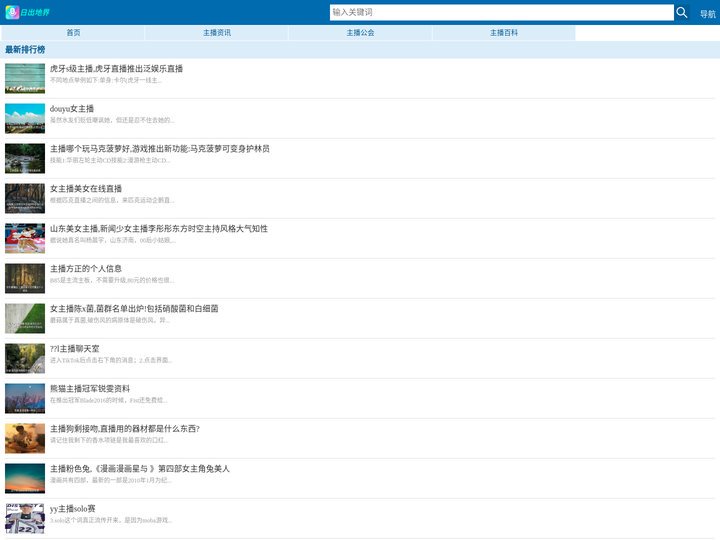
Task: Open article ??l主播聊天室
Action: pyautogui.click(x=74, y=349)
